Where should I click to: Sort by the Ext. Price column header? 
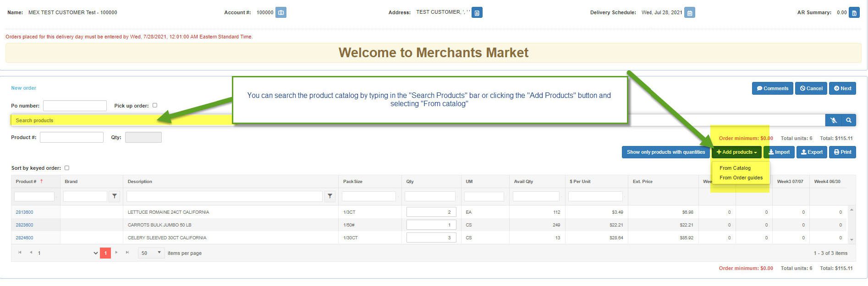643,182
